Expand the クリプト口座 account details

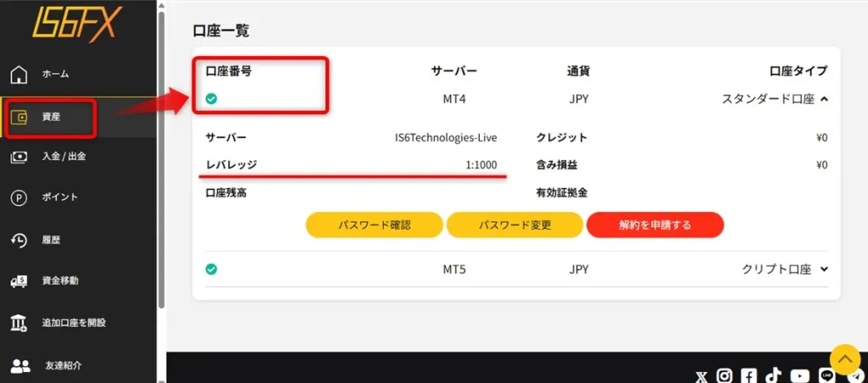[x=824, y=269]
